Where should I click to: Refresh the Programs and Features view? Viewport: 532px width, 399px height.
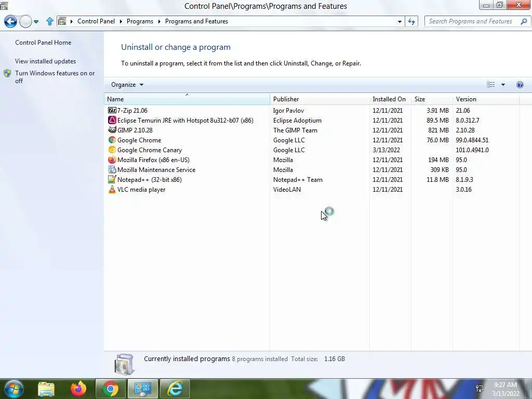(x=411, y=21)
